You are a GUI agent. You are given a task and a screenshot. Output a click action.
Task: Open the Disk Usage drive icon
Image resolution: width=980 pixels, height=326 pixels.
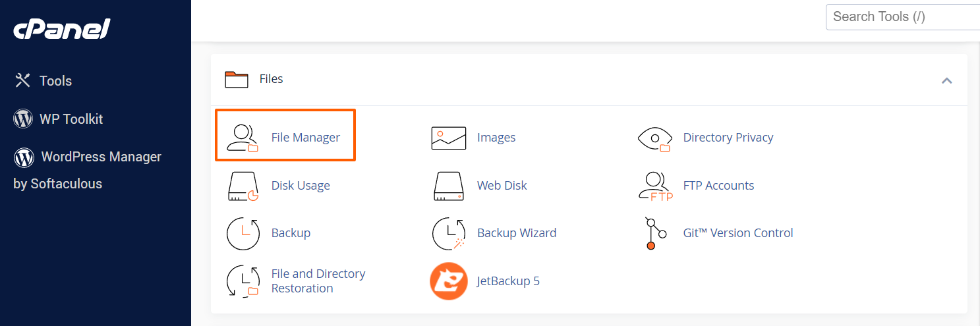coord(244,186)
